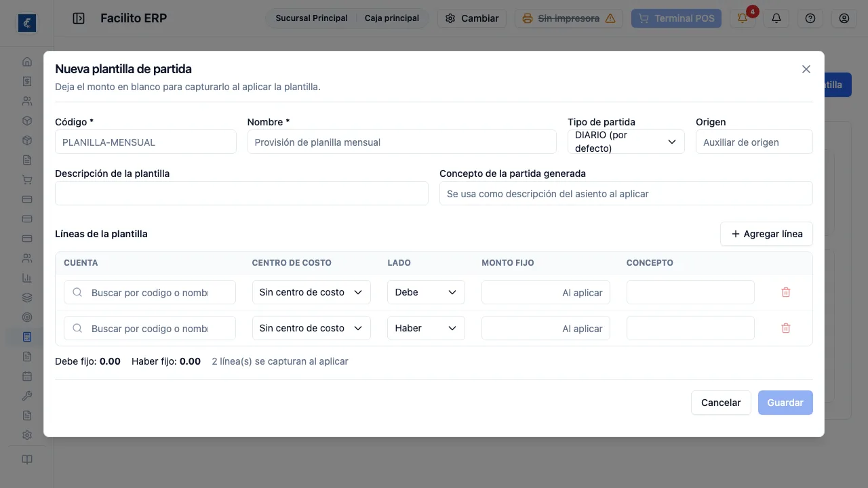Open the Sin centro de costo dropdown in the Debe row
The height and width of the screenshot is (488, 868).
tap(311, 292)
